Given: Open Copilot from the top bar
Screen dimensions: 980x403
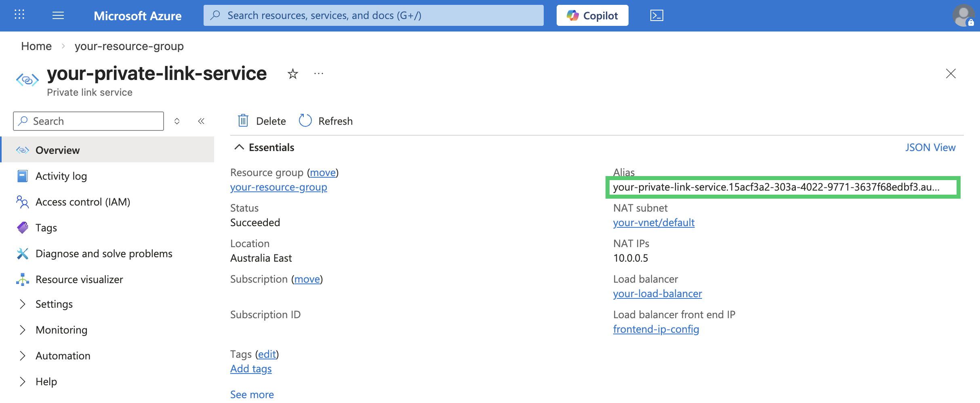Looking at the screenshot, I should (592, 15).
